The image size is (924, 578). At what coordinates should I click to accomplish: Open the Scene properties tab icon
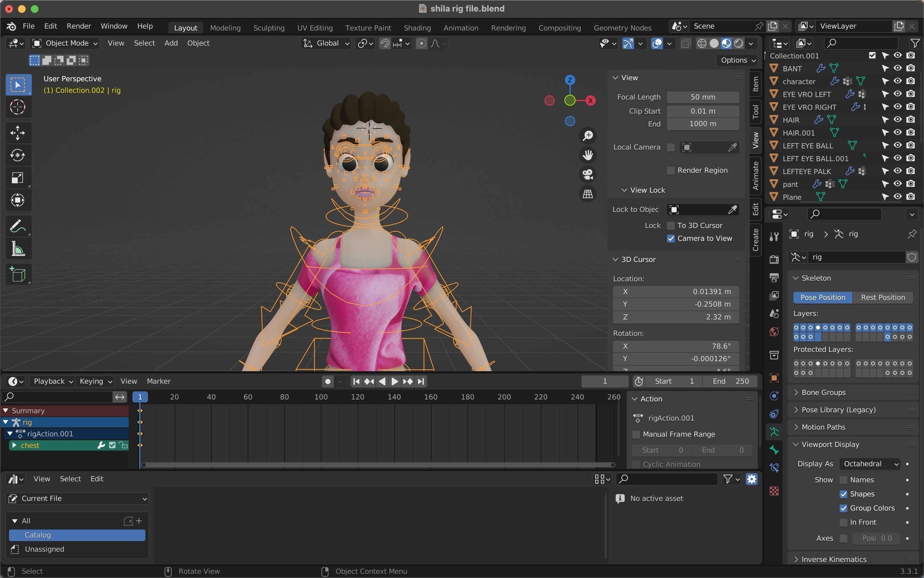[x=774, y=313]
